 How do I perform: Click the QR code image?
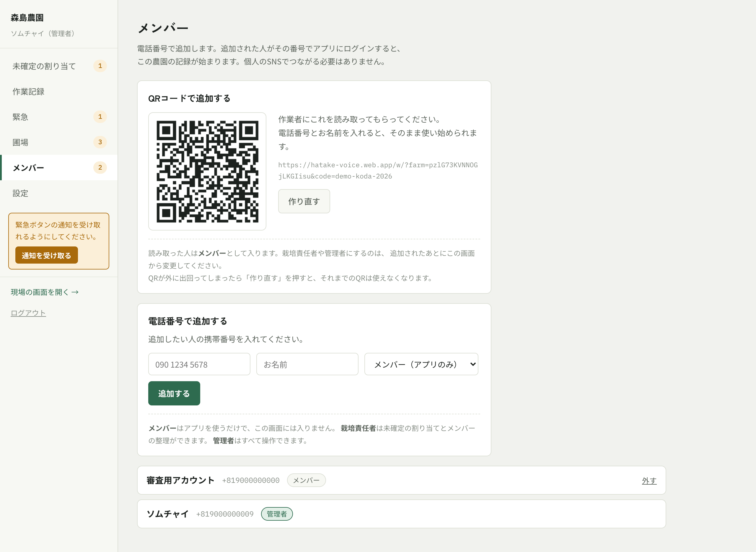[207, 171]
